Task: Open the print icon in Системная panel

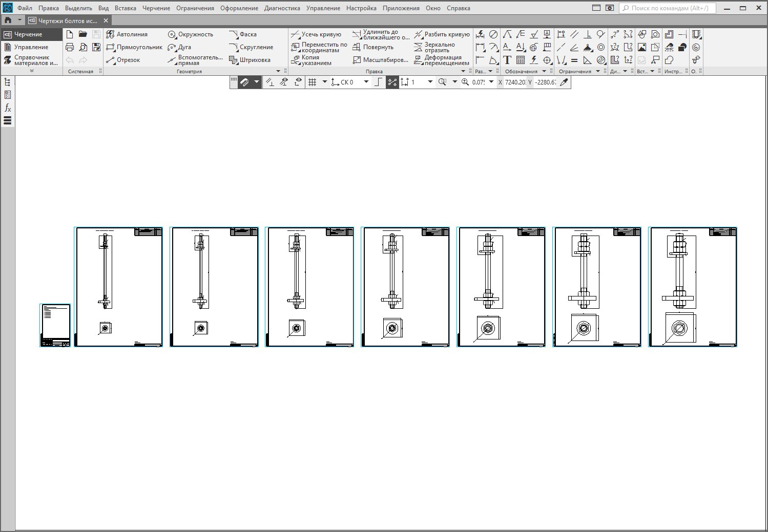Action: [x=70, y=47]
